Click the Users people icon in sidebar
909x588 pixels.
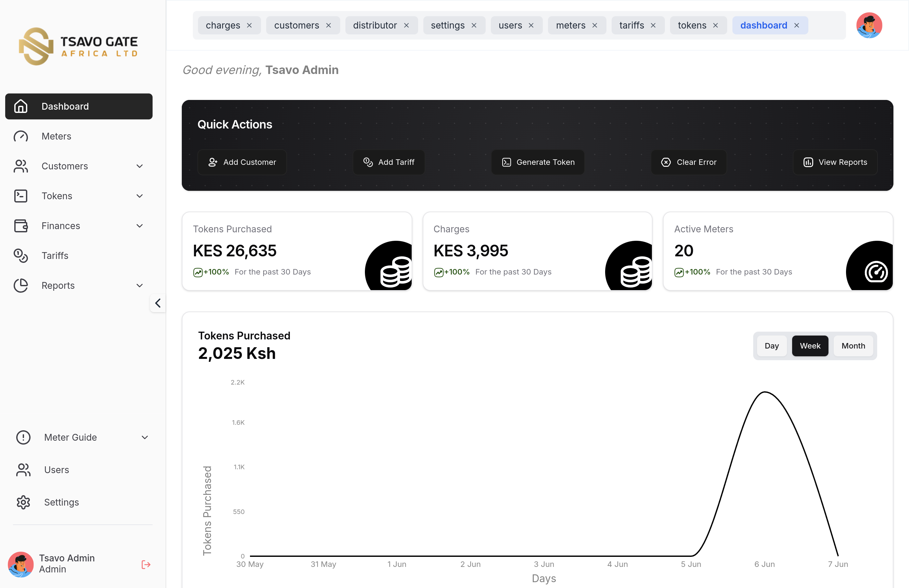coord(23,470)
